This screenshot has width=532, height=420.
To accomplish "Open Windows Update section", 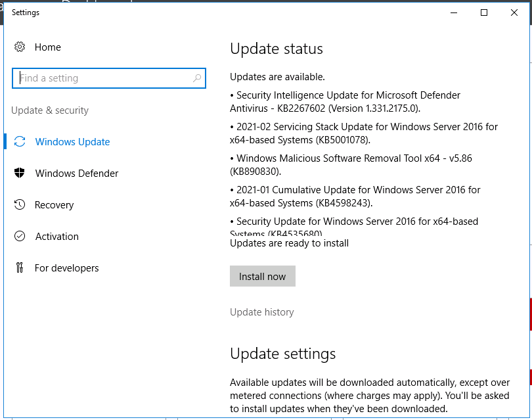I will tap(73, 141).
